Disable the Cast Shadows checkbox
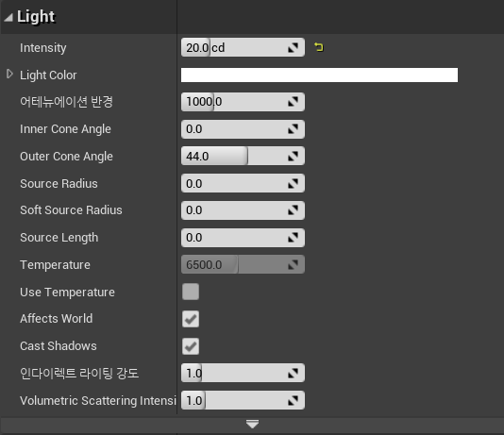Image resolution: width=504 pixels, height=435 pixels. tap(191, 346)
